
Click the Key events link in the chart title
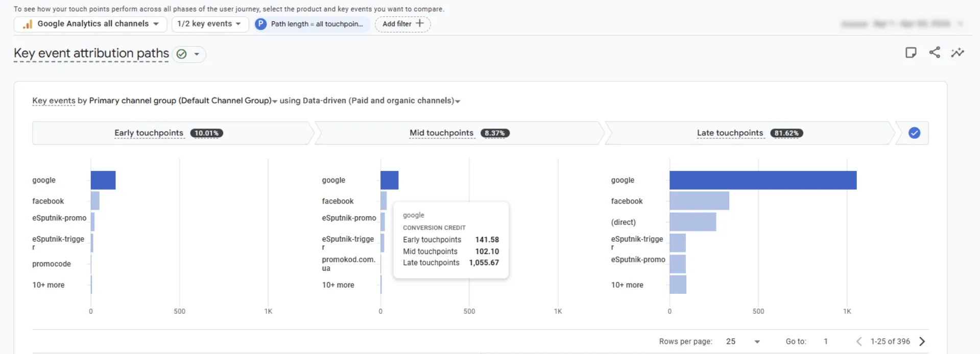click(54, 100)
